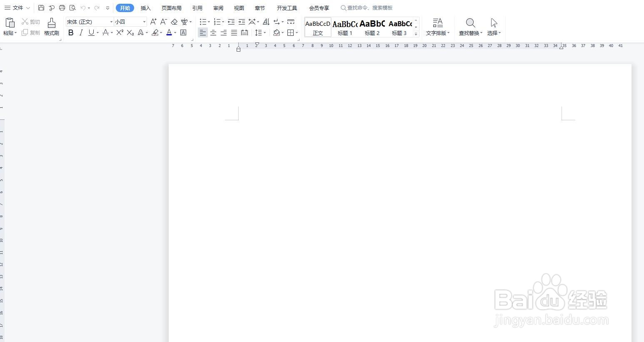Apply the 标题 2 style
This screenshot has height=342, width=644.
pos(372,27)
